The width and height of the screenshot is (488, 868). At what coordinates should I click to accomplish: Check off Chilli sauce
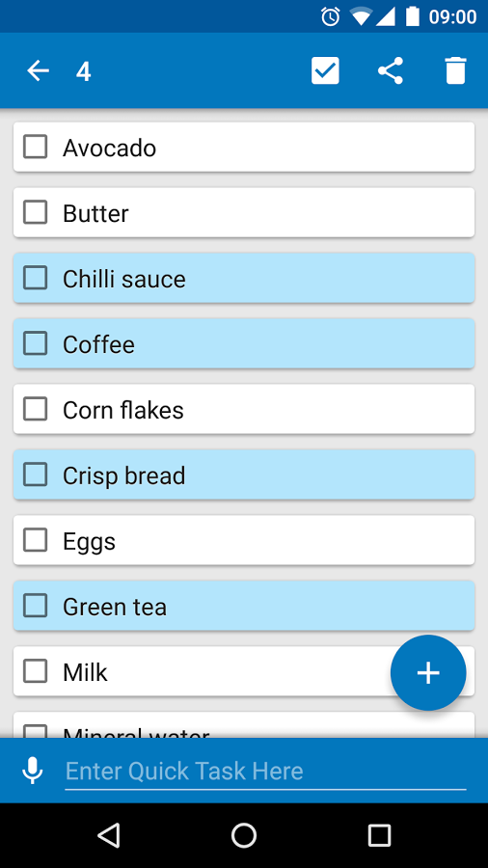pyautogui.click(x=36, y=278)
